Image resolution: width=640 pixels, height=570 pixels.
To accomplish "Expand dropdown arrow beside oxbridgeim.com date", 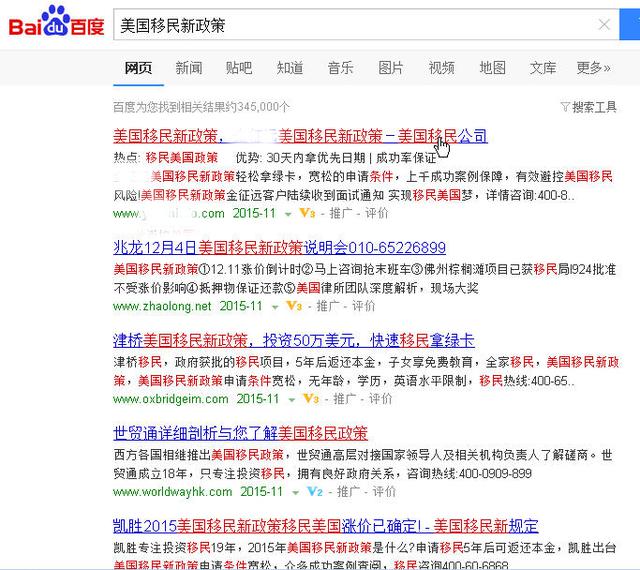I will 291,400.
